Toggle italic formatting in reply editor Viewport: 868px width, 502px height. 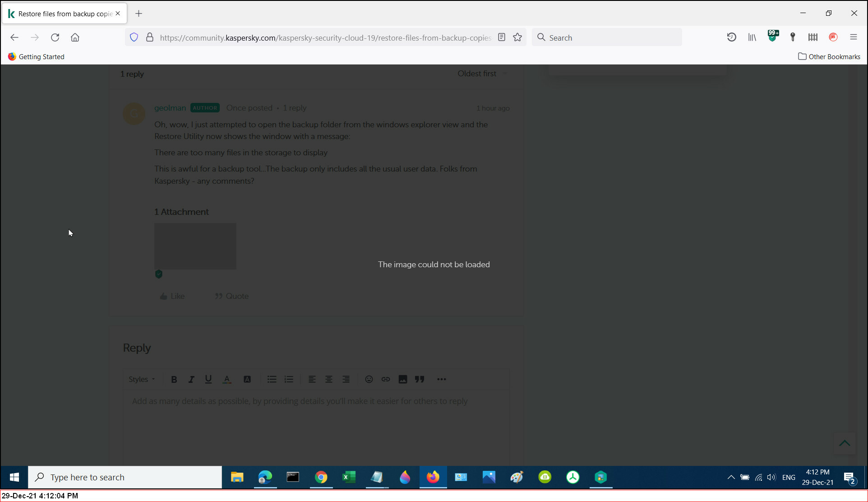191,379
